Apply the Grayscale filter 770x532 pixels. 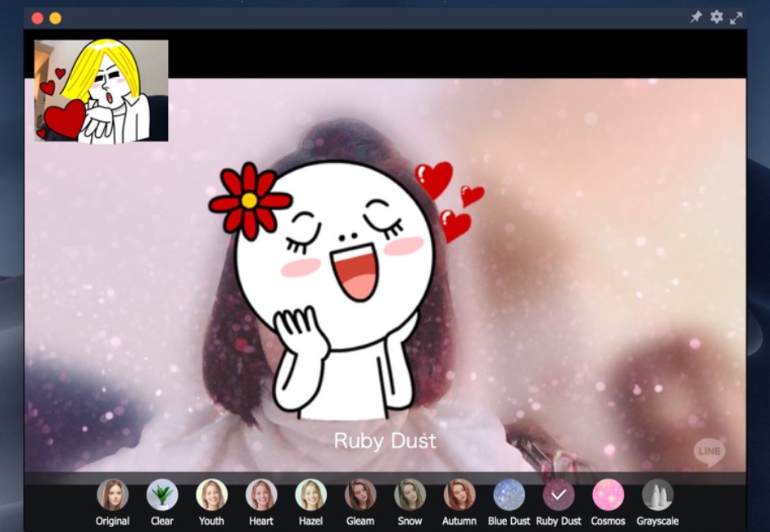click(x=658, y=495)
